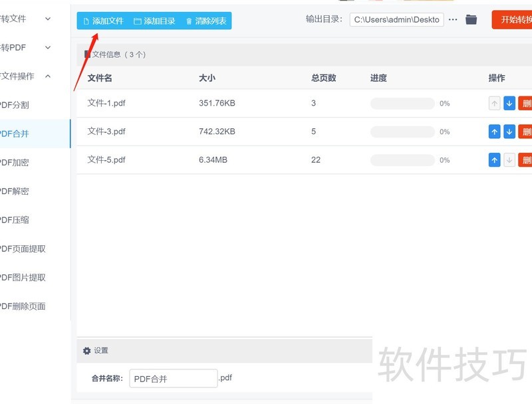The width and height of the screenshot is (532, 404).
Task: Click the 添加文件 add-file icon
Action: (86, 20)
